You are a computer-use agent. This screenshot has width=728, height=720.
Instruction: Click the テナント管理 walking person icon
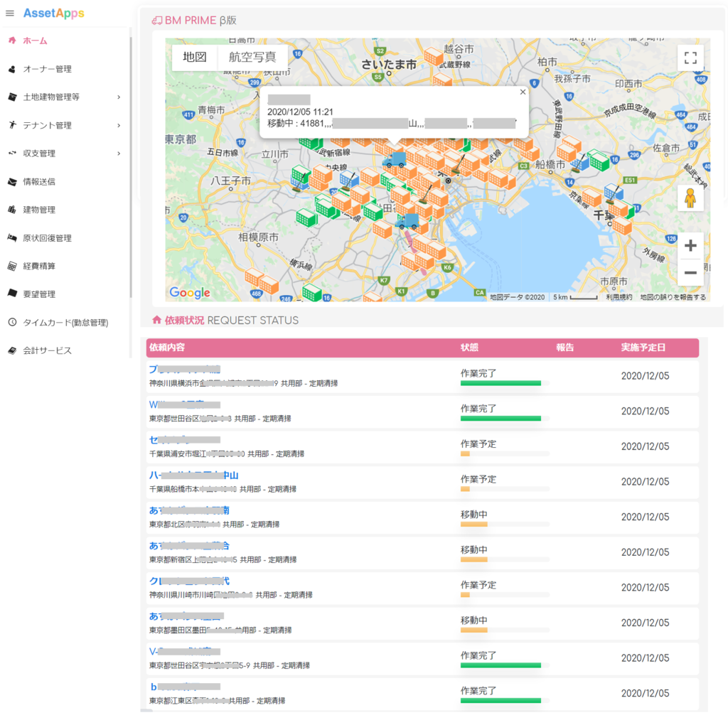point(13,125)
